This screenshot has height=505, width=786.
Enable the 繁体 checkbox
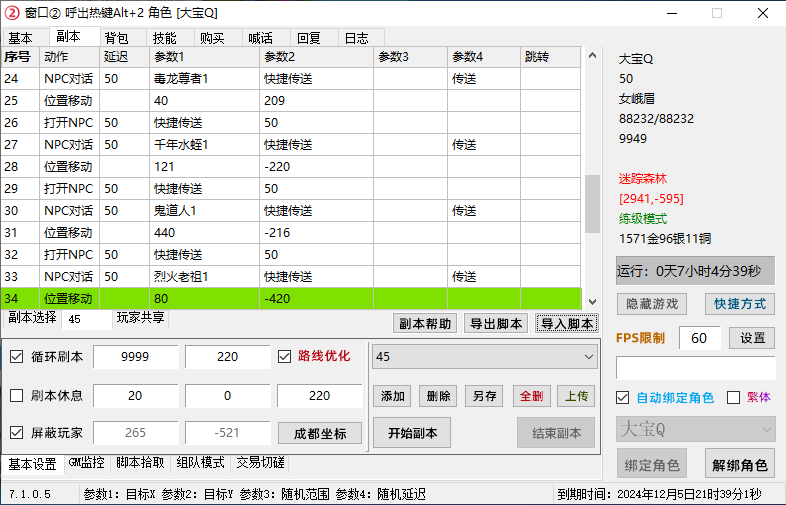point(733,397)
